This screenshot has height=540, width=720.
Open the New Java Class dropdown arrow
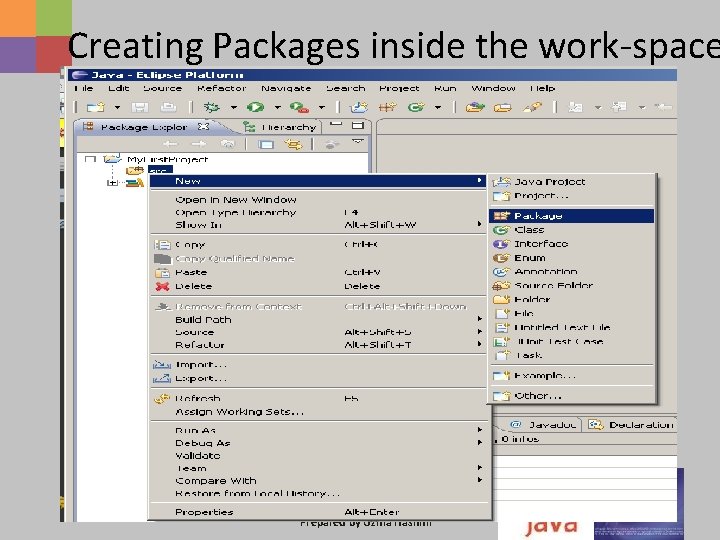click(438, 107)
